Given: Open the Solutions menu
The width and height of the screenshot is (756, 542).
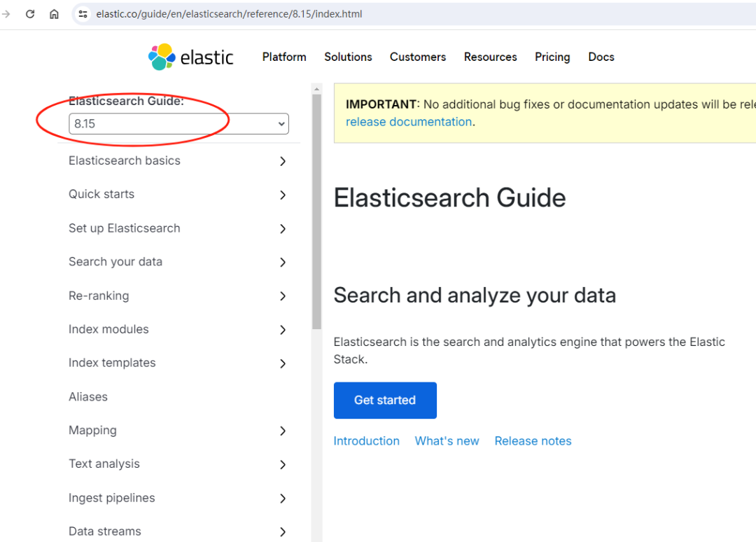Looking at the screenshot, I should click(x=348, y=57).
